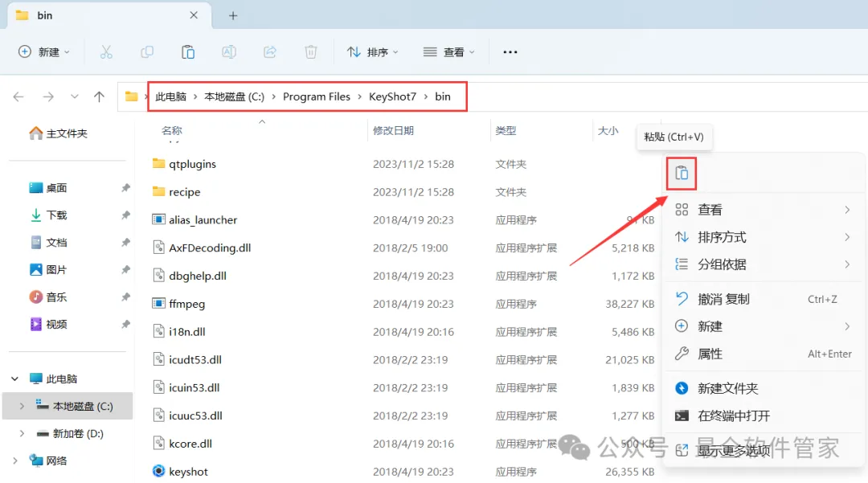Click the Paste icon in context menu
The width and height of the screenshot is (868, 483).
[x=682, y=173]
